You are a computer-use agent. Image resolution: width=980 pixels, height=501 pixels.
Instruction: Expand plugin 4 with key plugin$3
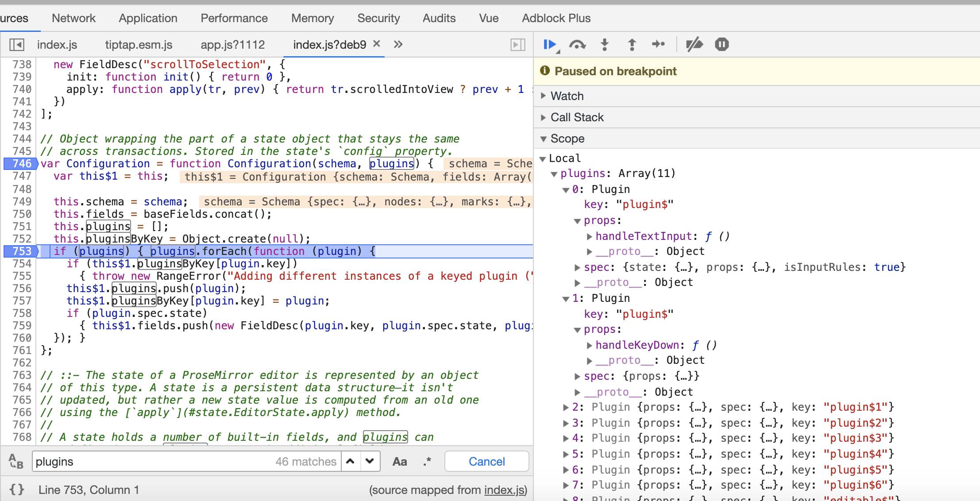(566, 438)
